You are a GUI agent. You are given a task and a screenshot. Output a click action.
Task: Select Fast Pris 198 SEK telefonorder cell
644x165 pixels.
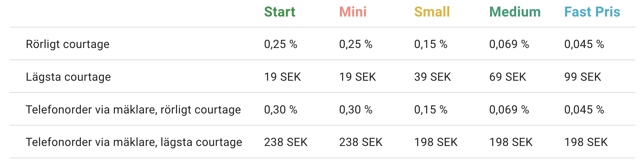click(586, 142)
